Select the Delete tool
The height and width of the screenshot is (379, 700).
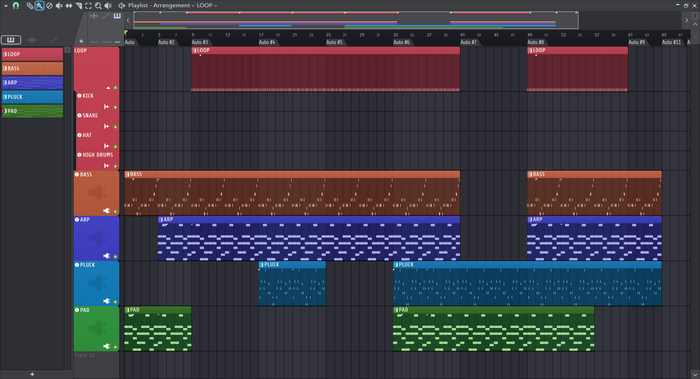click(49, 6)
